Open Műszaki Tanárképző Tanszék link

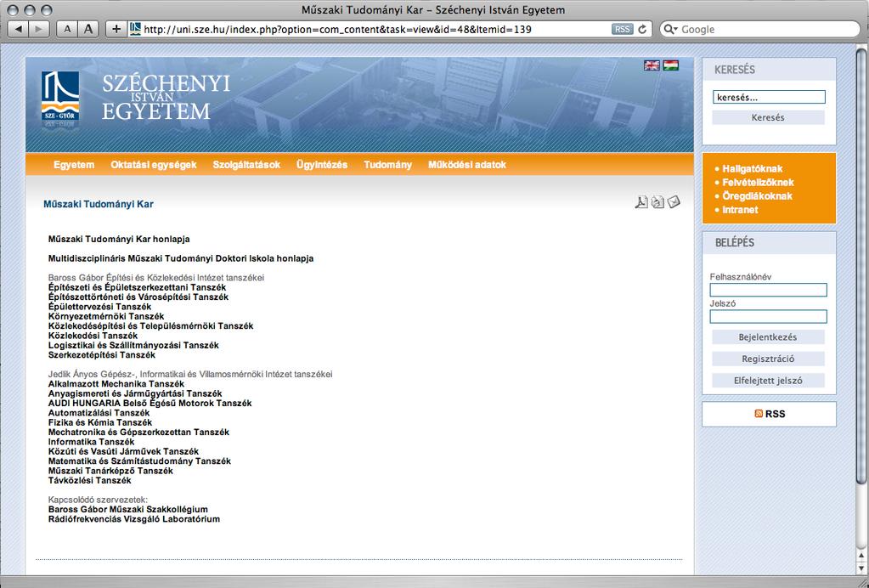tap(110, 471)
